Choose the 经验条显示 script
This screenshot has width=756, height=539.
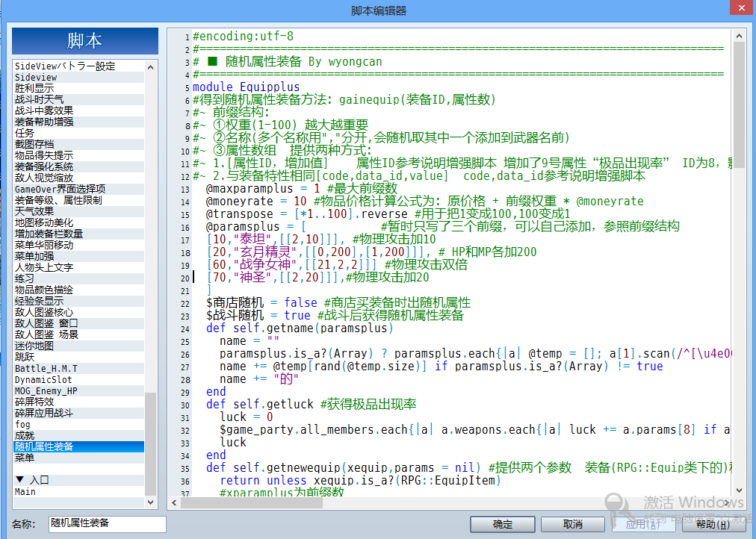point(79,301)
